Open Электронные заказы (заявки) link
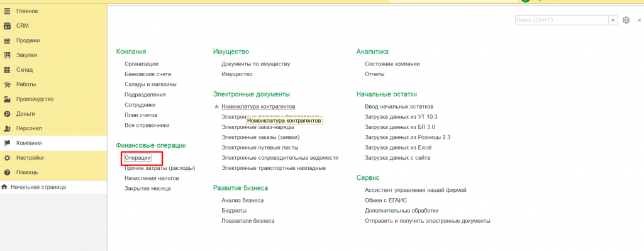The width and height of the screenshot is (644, 251). point(260,137)
